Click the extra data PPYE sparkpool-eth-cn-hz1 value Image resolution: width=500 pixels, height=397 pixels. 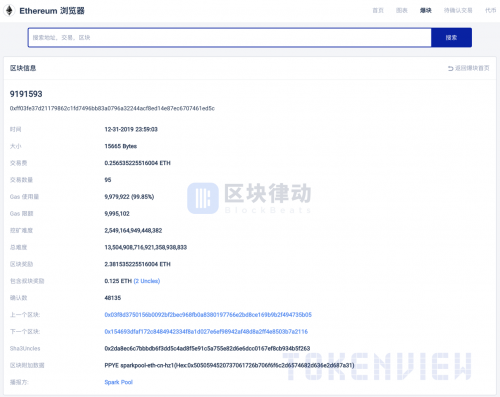229,365
